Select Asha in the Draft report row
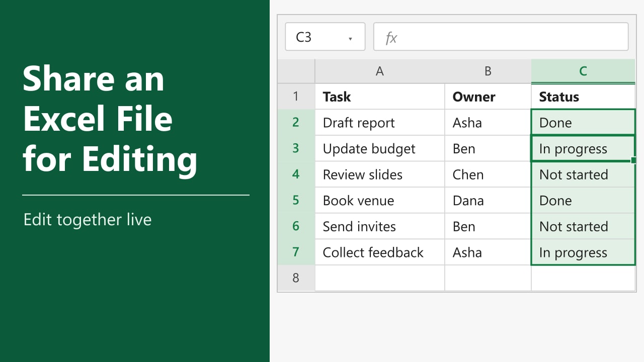The image size is (644, 362). tap(488, 122)
